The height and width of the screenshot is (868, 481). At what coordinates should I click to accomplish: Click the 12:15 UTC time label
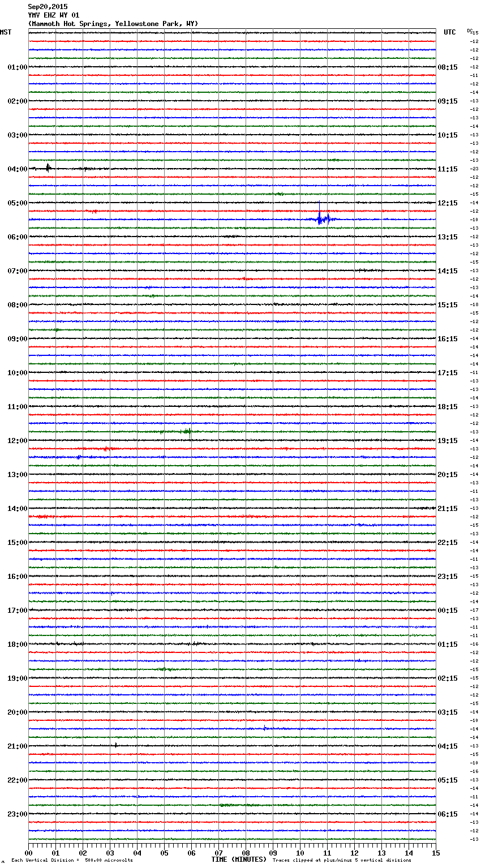[448, 203]
